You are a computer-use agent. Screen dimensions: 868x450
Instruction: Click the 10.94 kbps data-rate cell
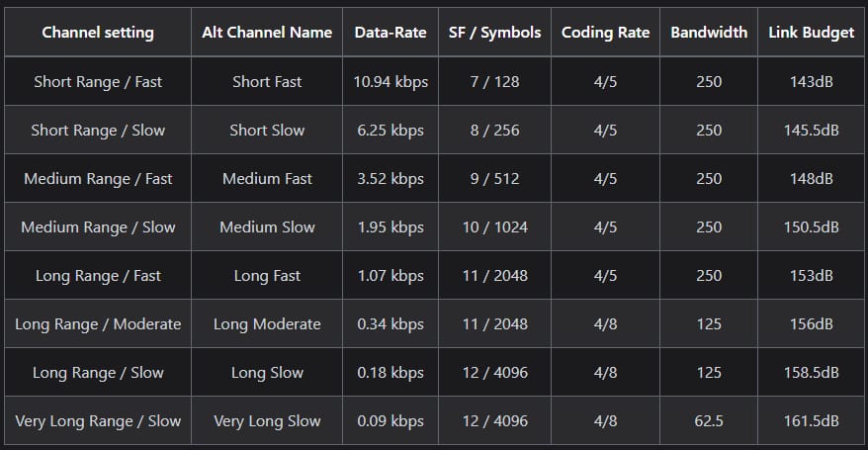[x=391, y=82]
